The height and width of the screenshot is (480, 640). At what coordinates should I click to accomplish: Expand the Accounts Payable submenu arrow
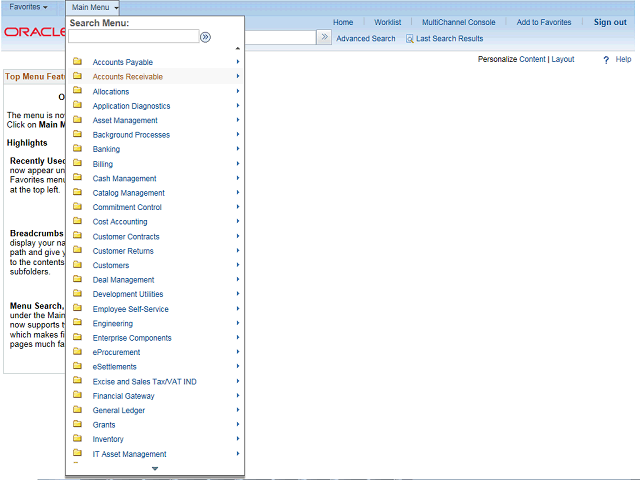point(238,62)
